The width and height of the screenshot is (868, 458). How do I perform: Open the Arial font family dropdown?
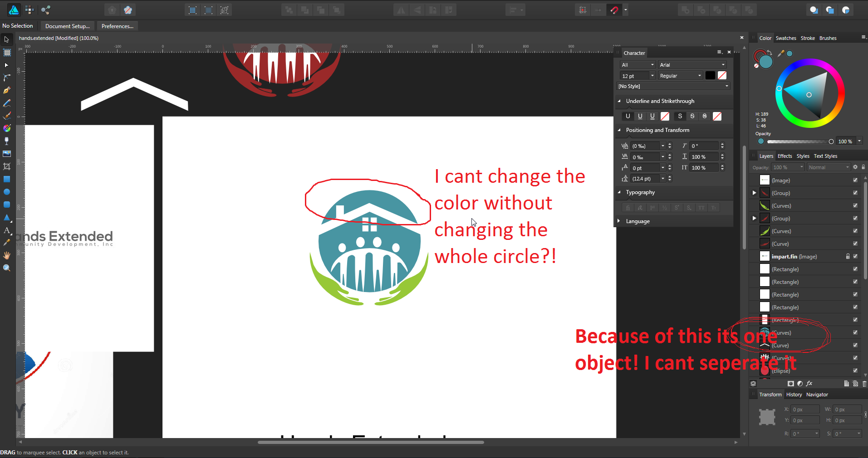coord(692,65)
